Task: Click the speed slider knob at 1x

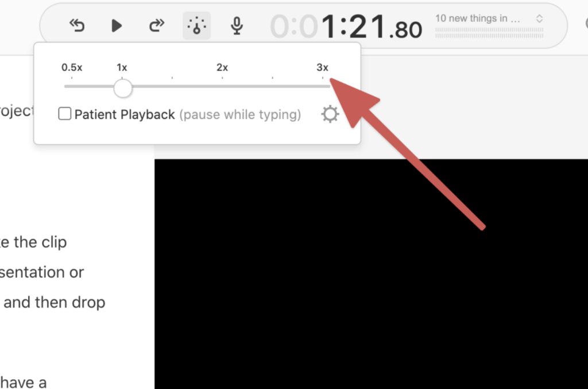Action: pyautogui.click(x=123, y=88)
